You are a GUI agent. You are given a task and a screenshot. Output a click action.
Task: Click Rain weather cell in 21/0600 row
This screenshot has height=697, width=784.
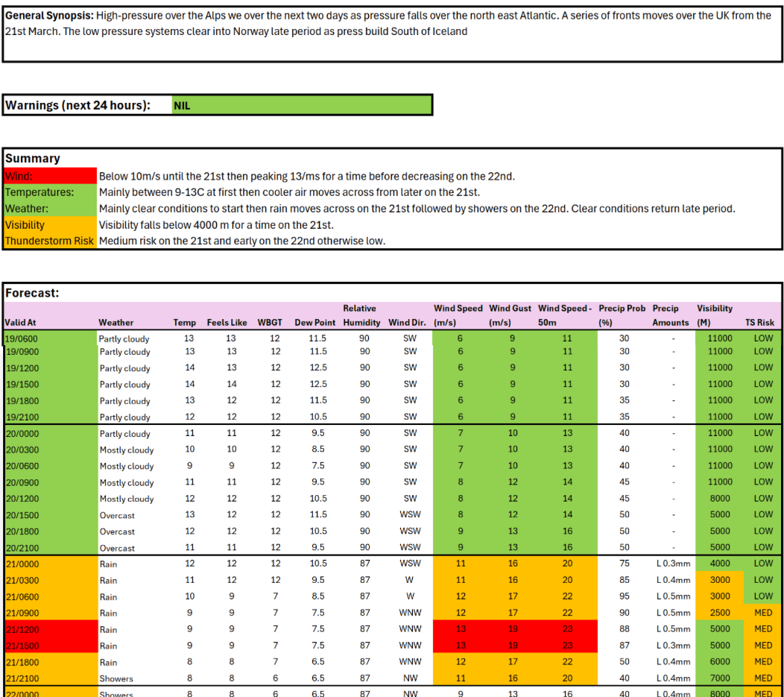pos(108,597)
